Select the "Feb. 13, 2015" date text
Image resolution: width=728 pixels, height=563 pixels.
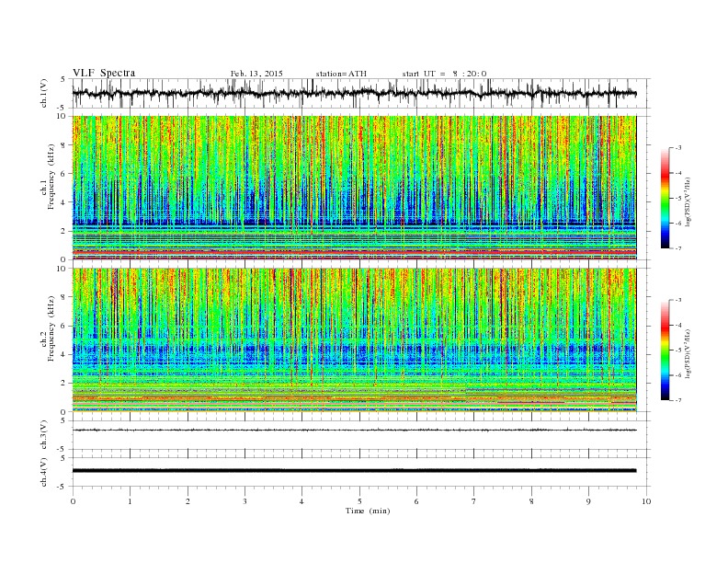click(x=256, y=74)
